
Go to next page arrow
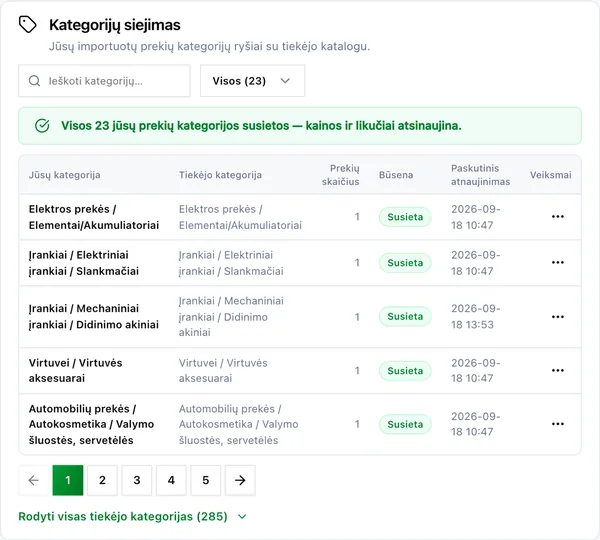pyautogui.click(x=240, y=480)
